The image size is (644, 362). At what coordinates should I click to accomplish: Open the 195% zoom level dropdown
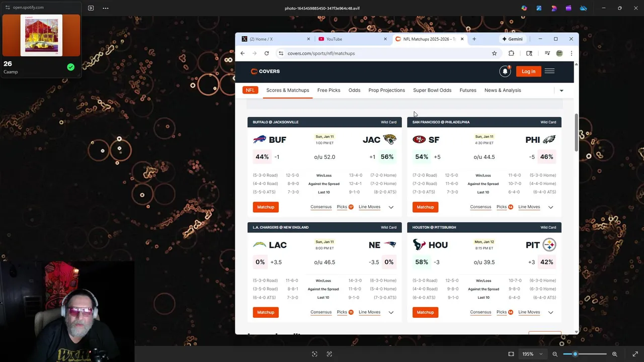(x=532, y=354)
